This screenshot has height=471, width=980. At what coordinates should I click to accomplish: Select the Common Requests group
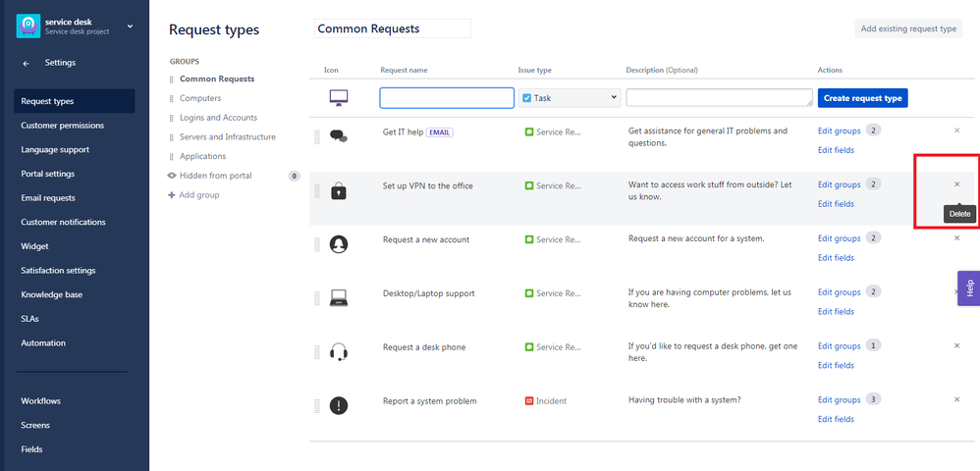217,79
